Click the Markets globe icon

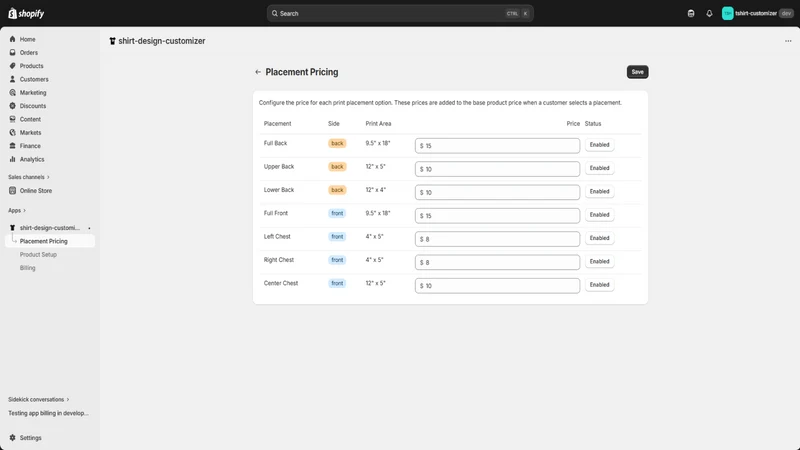[12, 132]
